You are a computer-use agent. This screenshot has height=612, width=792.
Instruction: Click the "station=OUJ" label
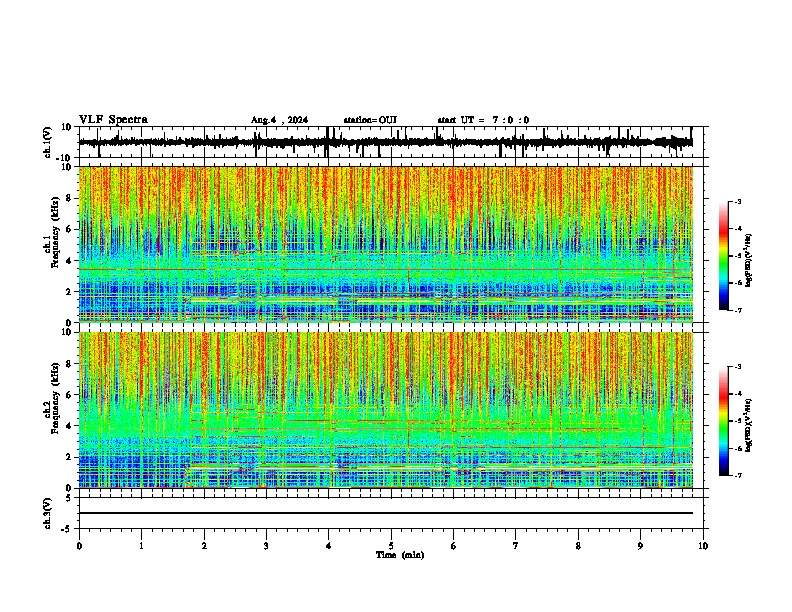pos(370,120)
